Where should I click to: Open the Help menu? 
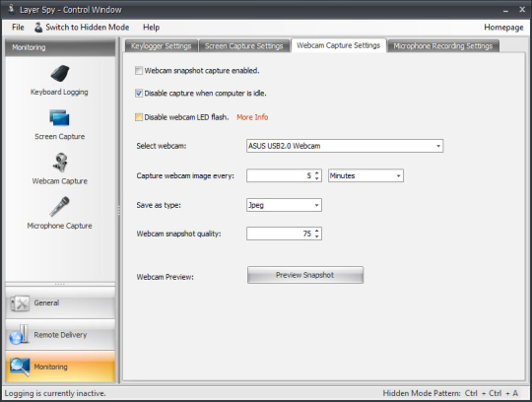(152, 28)
